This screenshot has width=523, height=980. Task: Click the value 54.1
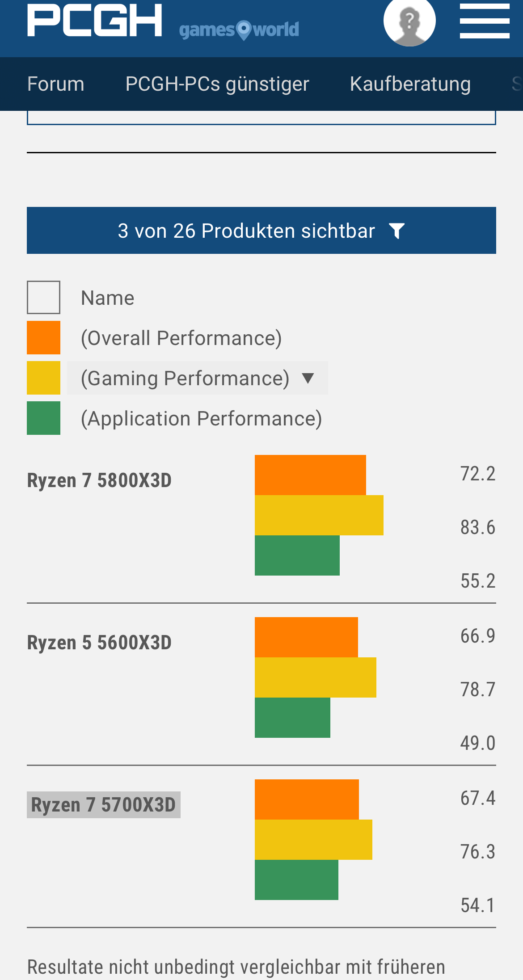tap(478, 905)
